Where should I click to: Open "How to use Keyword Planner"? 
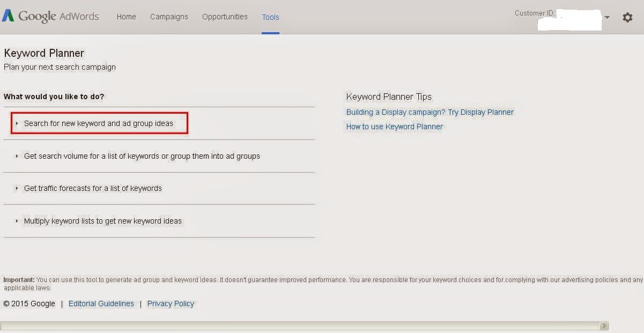(x=394, y=127)
